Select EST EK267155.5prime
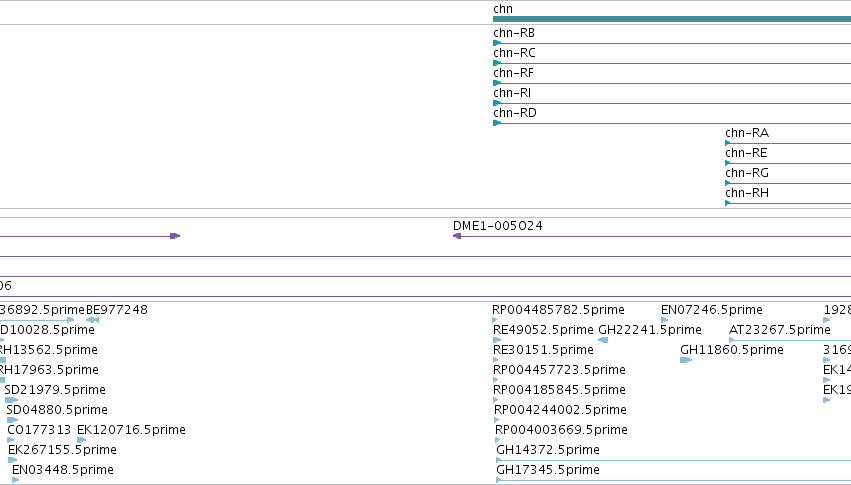The width and height of the screenshot is (851, 485). tap(62, 450)
